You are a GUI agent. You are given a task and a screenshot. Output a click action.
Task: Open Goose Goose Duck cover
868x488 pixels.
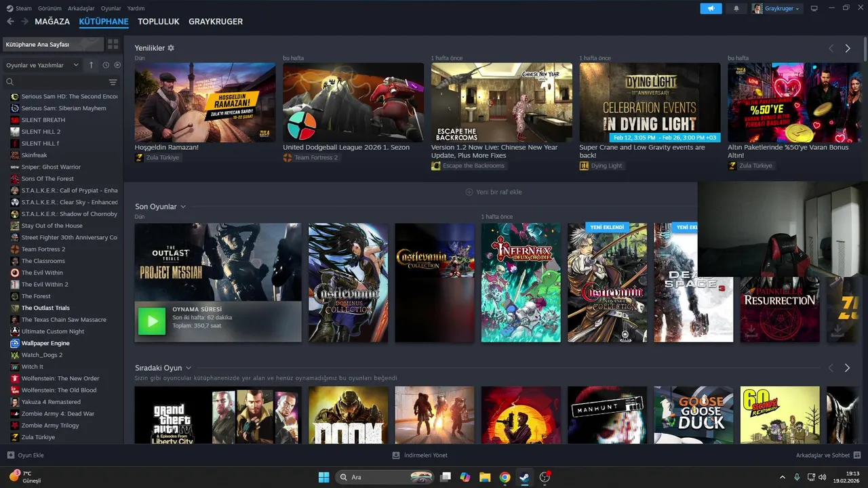coord(693,415)
